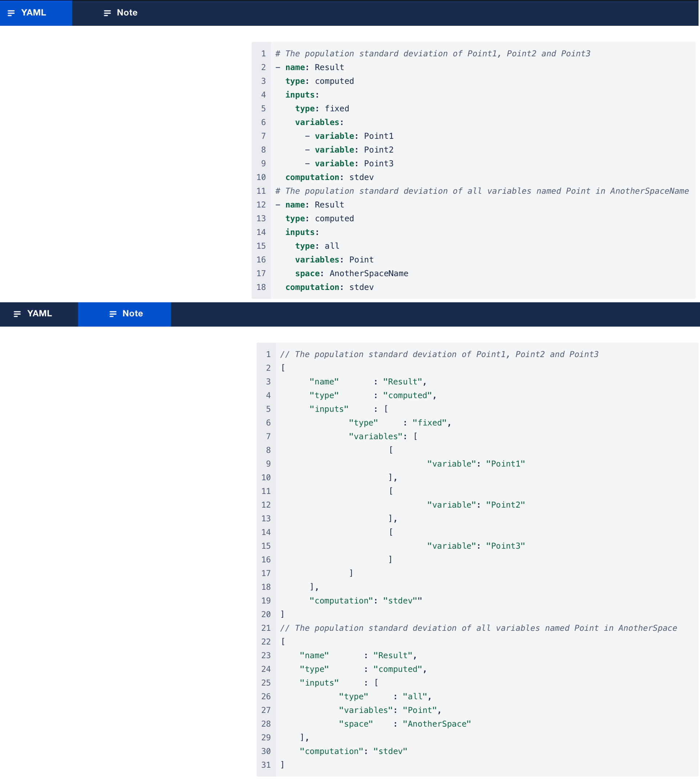Click '"space" : "AnotherSpace"' JSON line
This screenshot has height=779, width=700.
[405, 724]
